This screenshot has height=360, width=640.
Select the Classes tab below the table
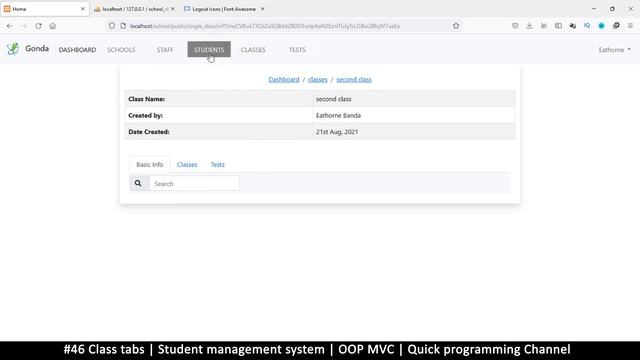click(187, 164)
